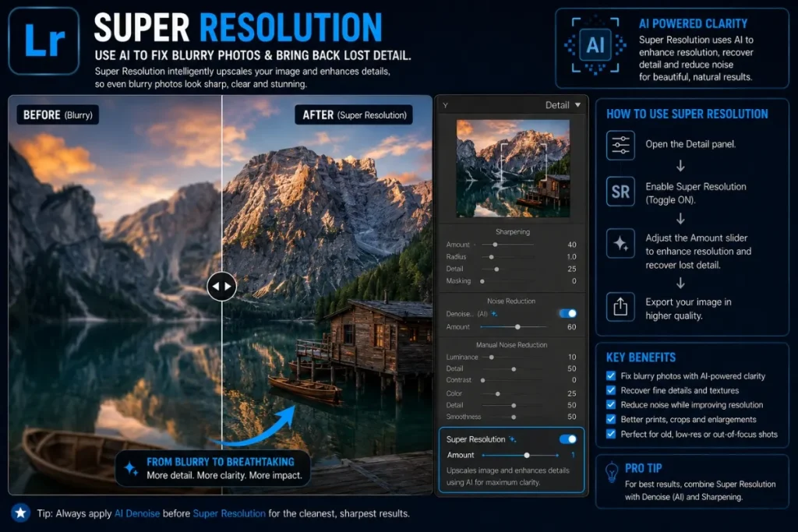The image size is (798, 532).
Task: Check Recover fine details and textures
Action: pyautogui.click(x=611, y=390)
